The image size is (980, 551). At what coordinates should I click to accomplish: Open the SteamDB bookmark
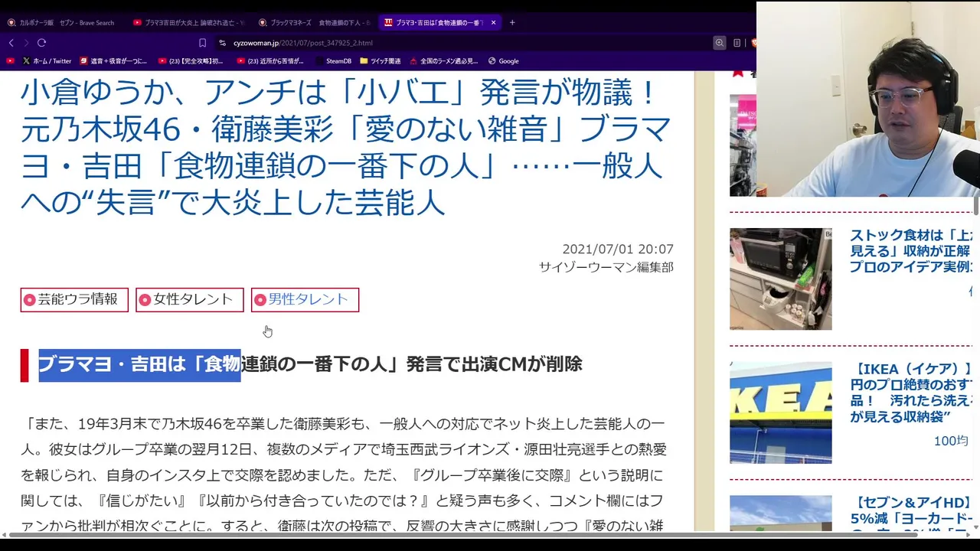coord(333,60)
